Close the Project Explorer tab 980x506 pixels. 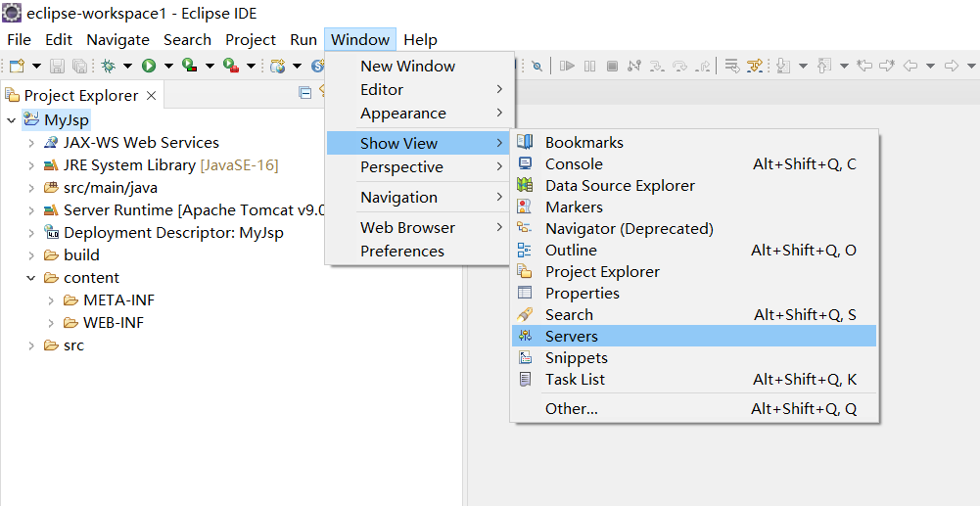coord(151,95)
